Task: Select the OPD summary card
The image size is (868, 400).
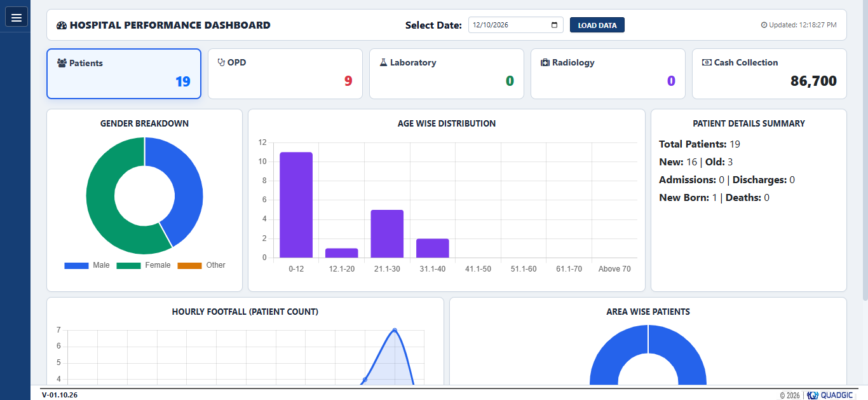Action: click(x=285, y=74)
